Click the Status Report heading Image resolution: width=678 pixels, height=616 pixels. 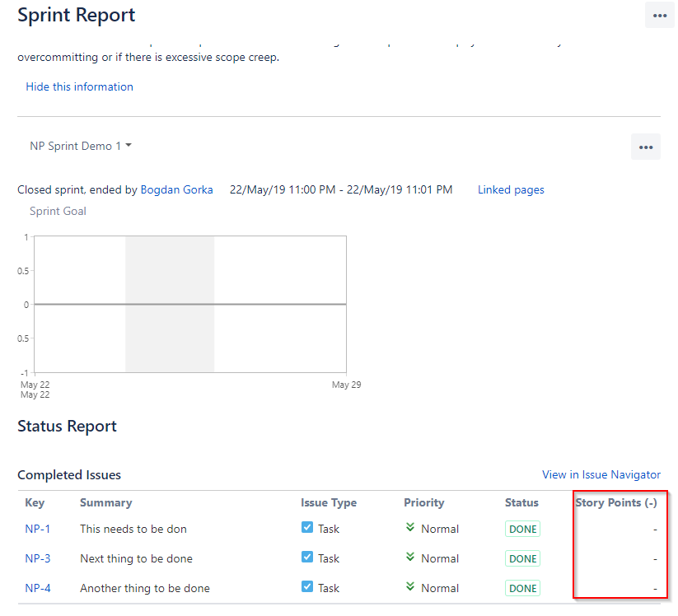pos(67,427)
